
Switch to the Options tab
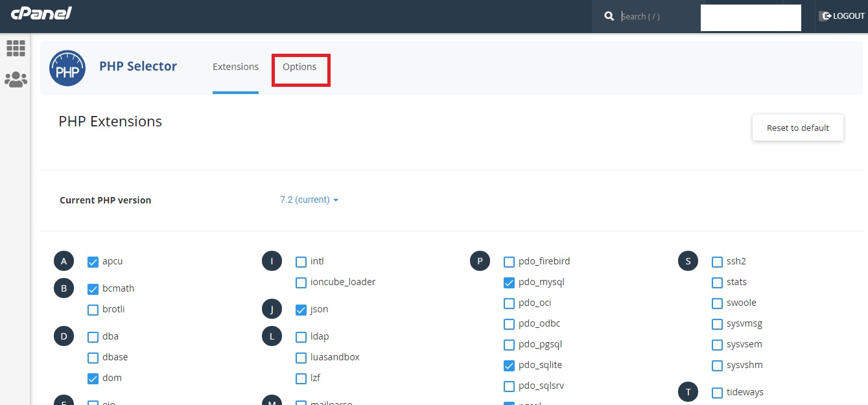tap(300, 67)
